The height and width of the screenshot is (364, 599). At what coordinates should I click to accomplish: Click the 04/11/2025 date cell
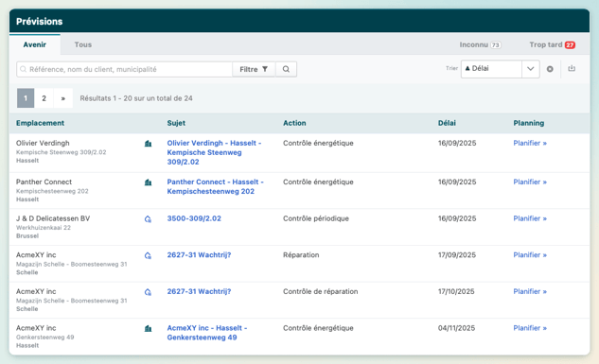[456, 328]
